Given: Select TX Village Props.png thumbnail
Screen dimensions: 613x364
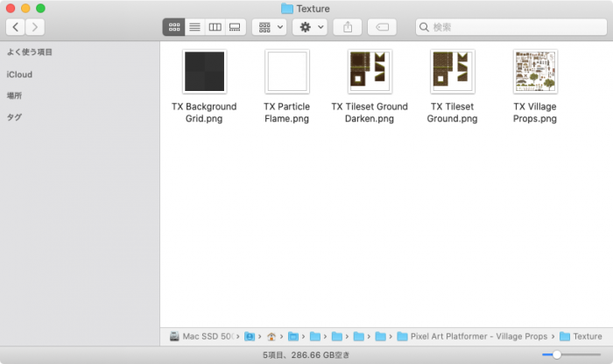Looking at the screenshot, I should tap(534, 72).
